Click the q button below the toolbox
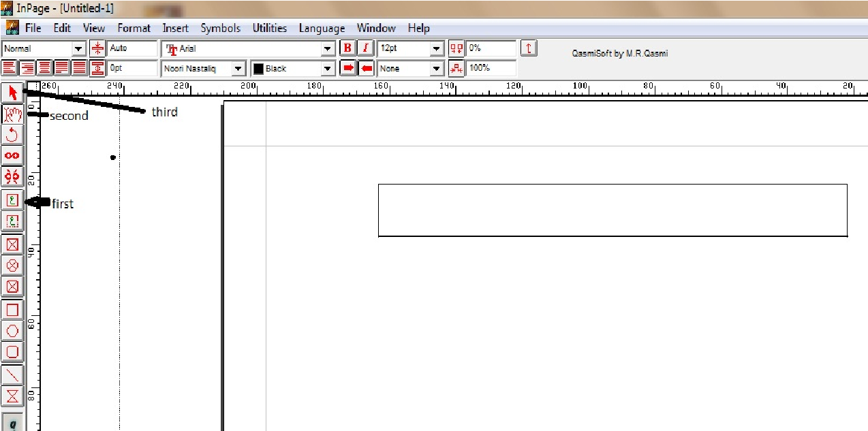The height and width of the screenshot is (431, 868). click(12, 421)
